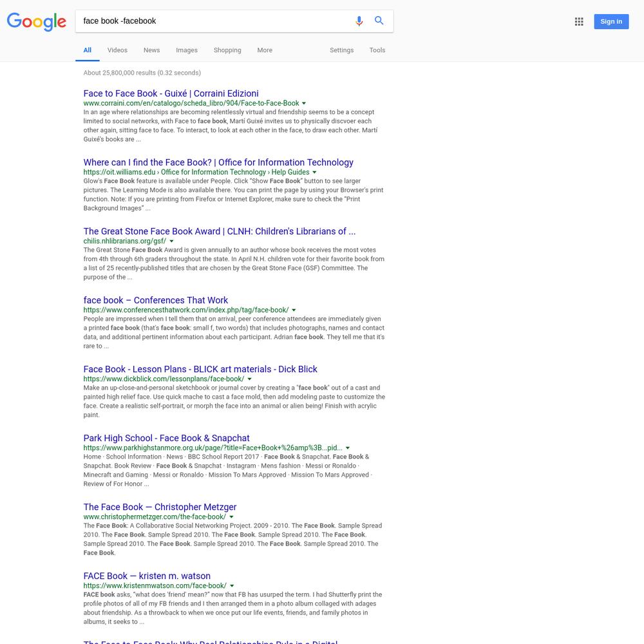Viewport: 644px width, 644px height.
Task: Expand dropdown arrow next to chilis.nhlibrarians.org URL
Action: tap(172, 241)
